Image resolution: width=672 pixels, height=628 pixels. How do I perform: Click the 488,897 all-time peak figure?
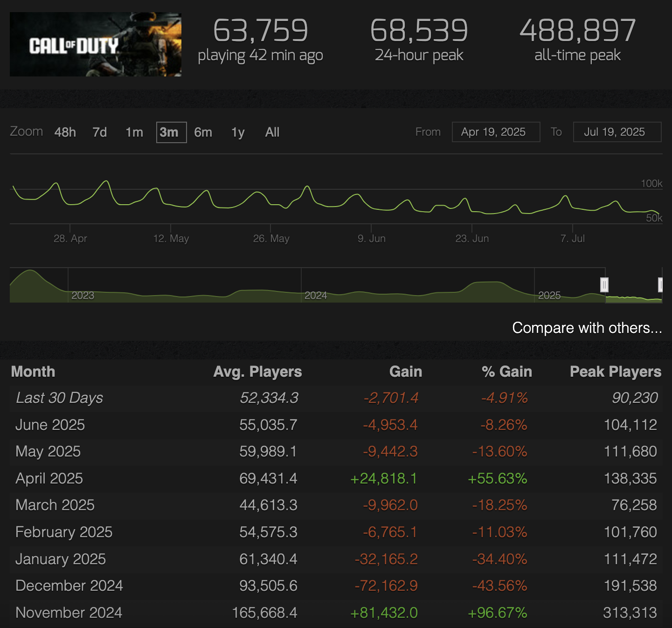[578, 30]
